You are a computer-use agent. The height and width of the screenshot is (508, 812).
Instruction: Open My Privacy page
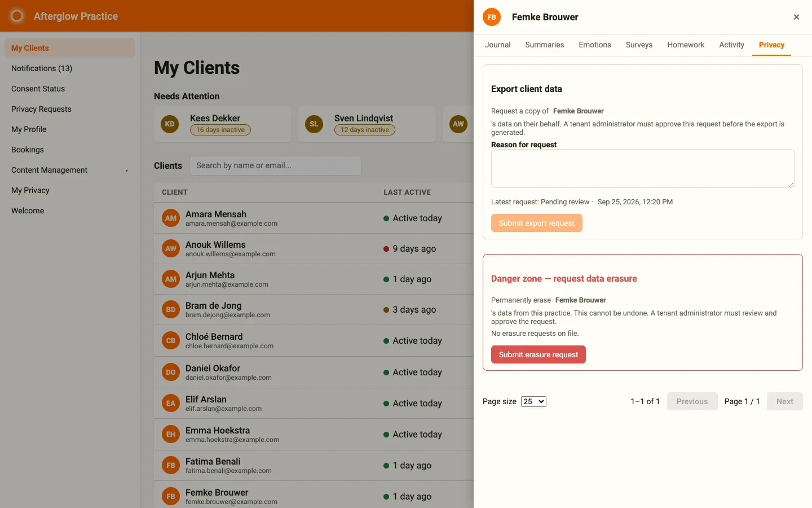click(x=70, y=190)
